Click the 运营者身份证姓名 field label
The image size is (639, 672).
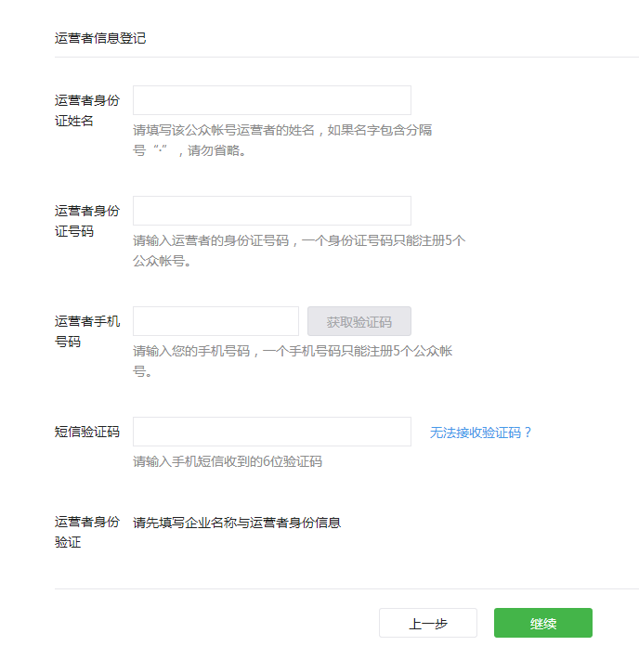coord(86,110)
